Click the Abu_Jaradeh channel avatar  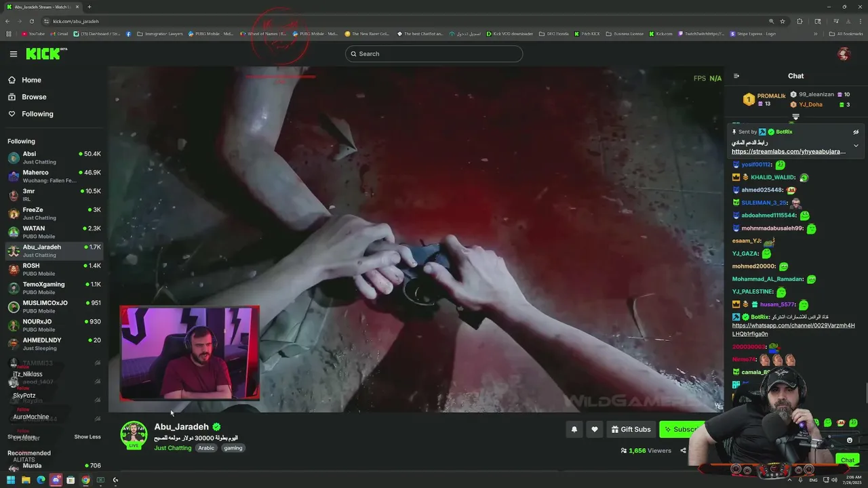(x=134, y=435)
